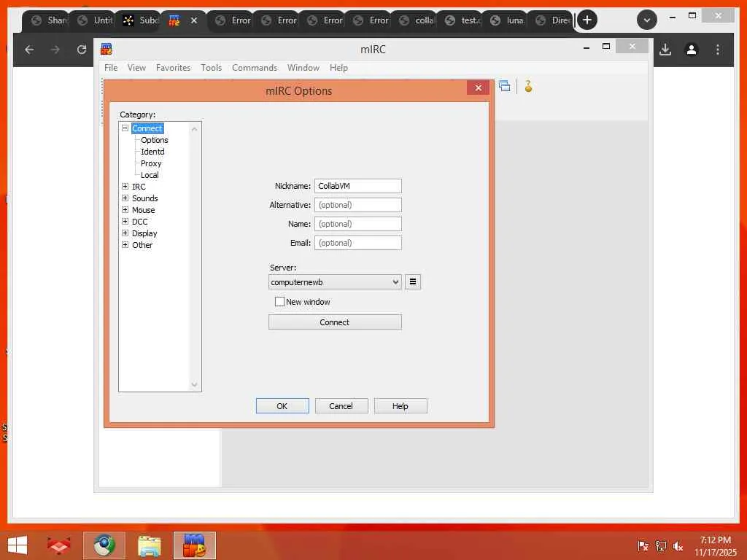The height and width of the screenshot is (560, 747).
Task: Click the browser forward arrow
Action: [55, 50]
